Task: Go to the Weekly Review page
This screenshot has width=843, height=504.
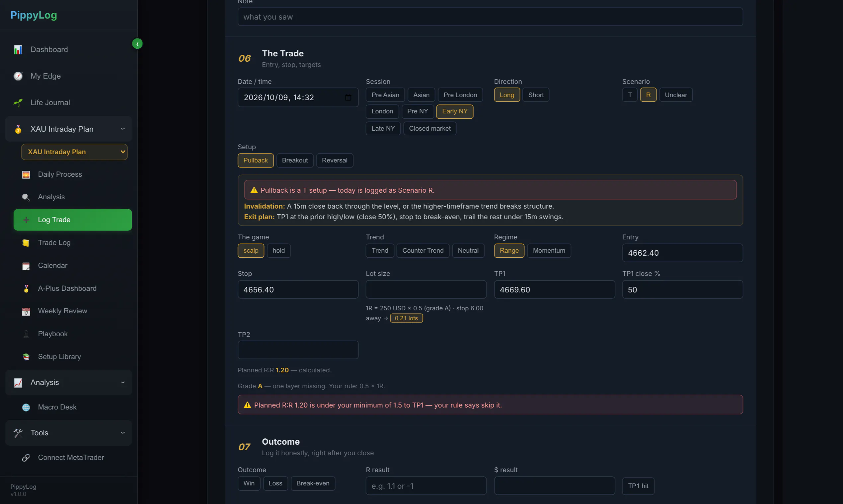Action: point(73,311)
